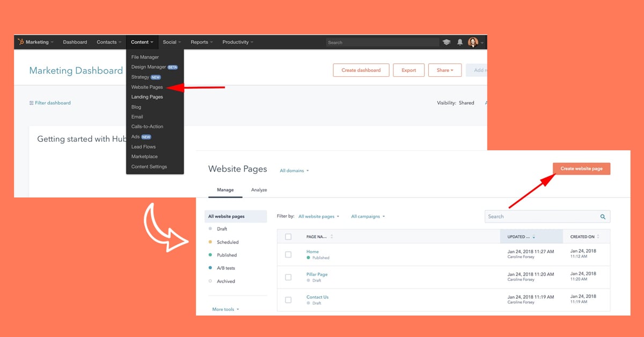Open the Academy graduation cap icon

click(447, 42)
